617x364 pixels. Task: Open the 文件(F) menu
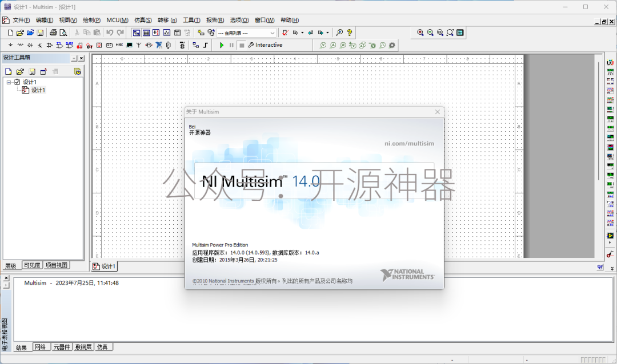tap(21, 20)
